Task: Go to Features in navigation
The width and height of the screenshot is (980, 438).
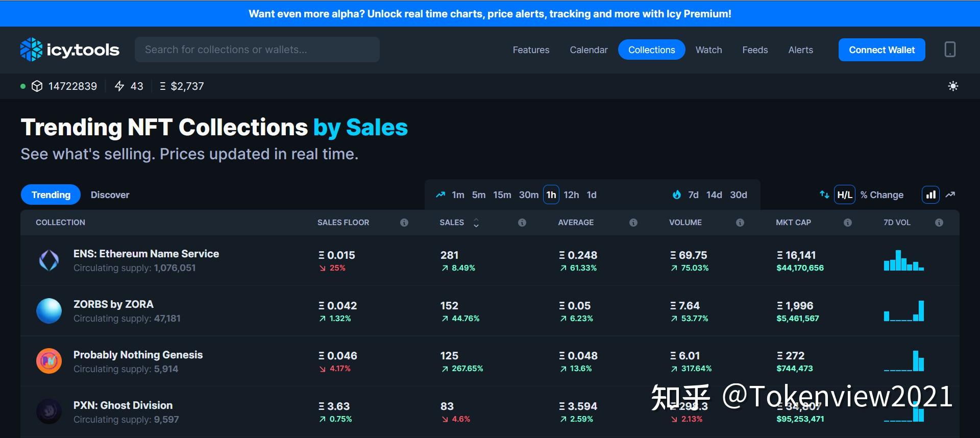Action: point(531,50)
